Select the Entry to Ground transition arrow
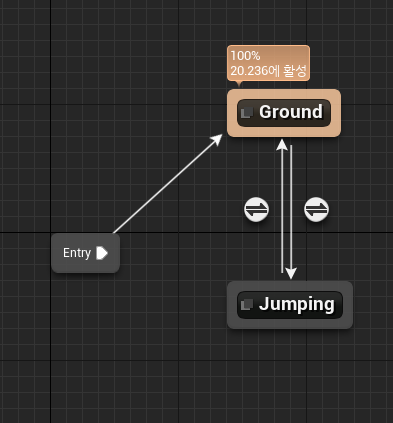The height and width of the screenshot is (423, 393). 168,184
